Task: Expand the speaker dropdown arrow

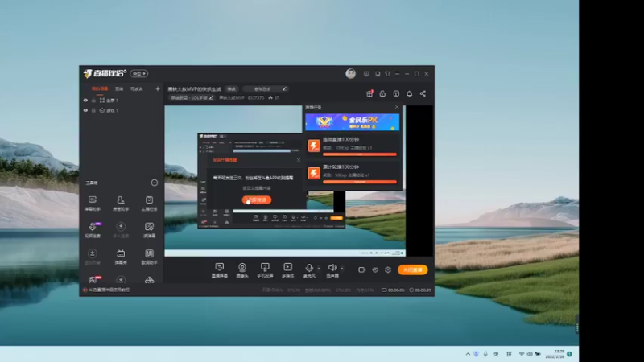Action: (x=341, y=269)
